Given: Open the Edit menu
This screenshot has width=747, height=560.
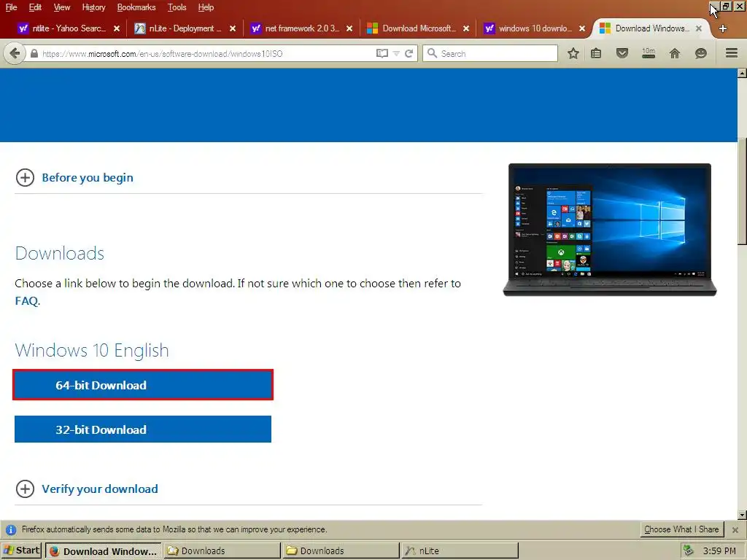Looking at the screenshot, I should [35, 7].
